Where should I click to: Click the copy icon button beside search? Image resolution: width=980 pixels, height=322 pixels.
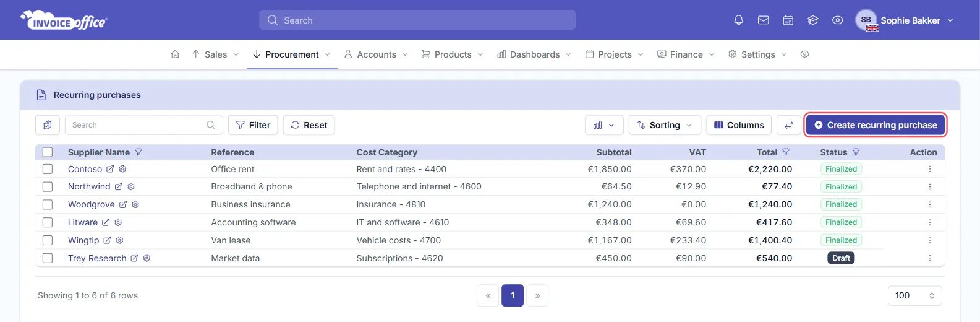[48, 125]
